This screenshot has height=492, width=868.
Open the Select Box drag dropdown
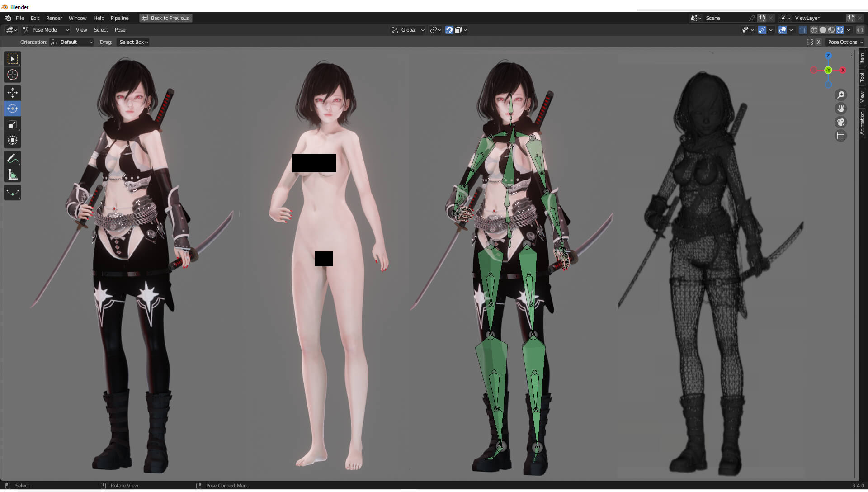(133, 42)
